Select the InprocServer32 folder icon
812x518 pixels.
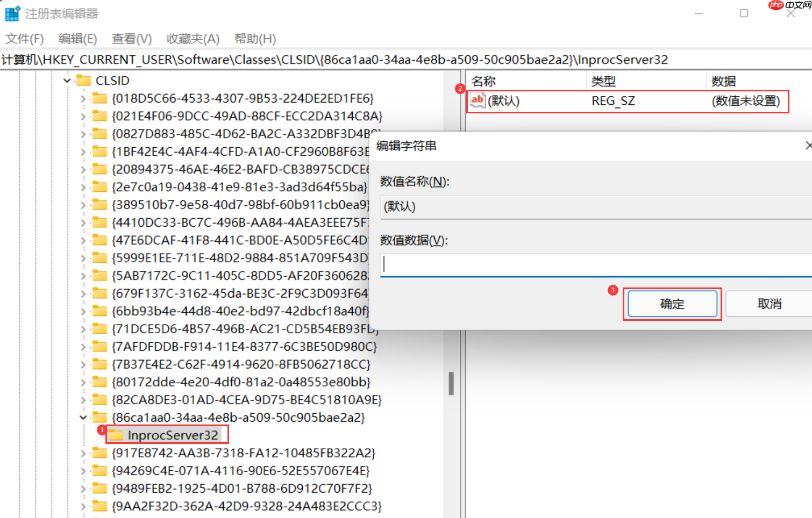pyautogui.click(x=116, y=434)
